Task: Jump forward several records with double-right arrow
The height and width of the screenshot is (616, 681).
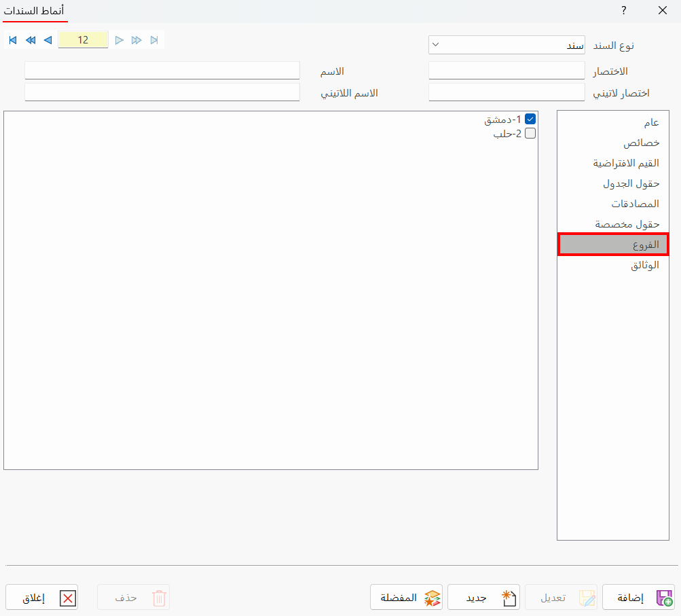Action: pyautogui.click(x=136, y=40)
